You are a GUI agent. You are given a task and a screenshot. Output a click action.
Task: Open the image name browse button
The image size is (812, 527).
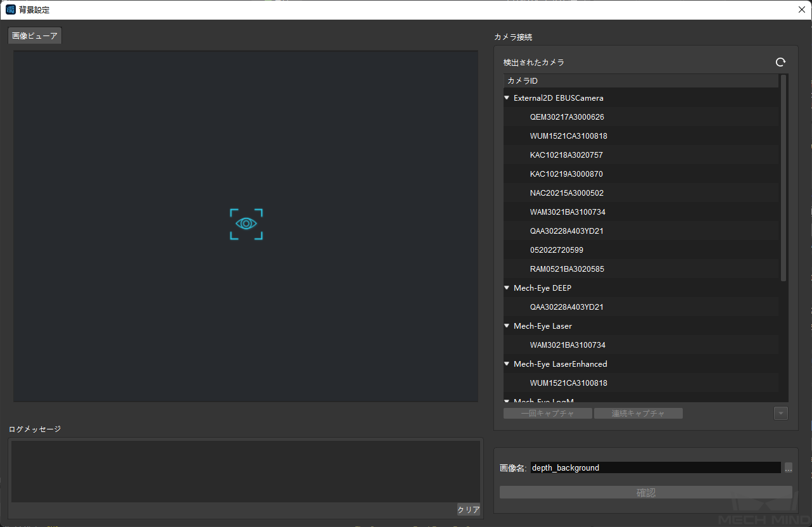click(788, 468)
